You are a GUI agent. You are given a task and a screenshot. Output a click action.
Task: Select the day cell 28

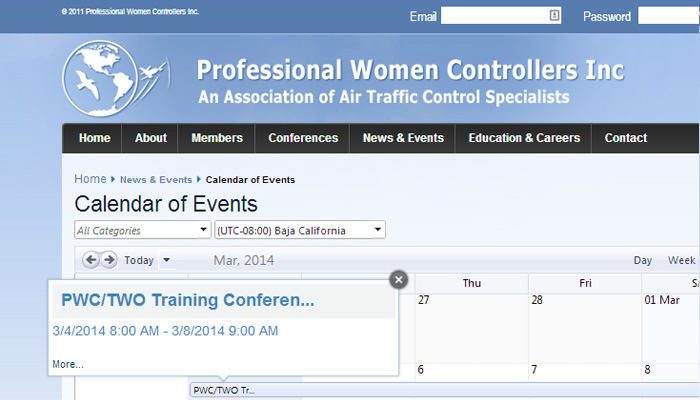pos(585,328)
